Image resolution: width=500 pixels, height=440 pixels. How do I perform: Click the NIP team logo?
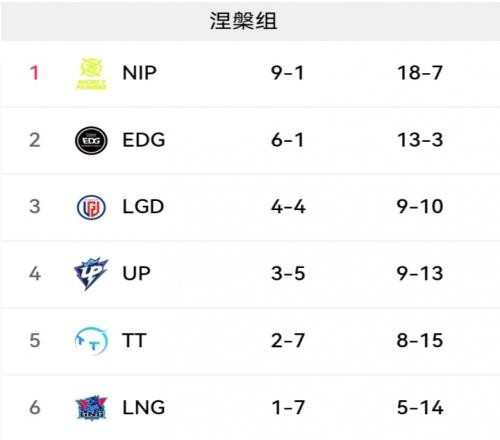point(91,74)
